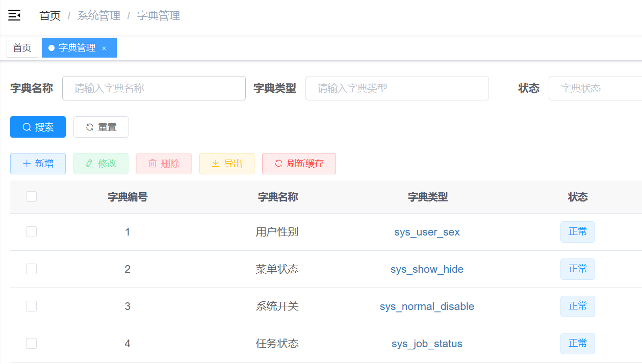This screenshot has height=364, width=642.
Task: Open the 字典状态 status dropdown
Action: 595,88
